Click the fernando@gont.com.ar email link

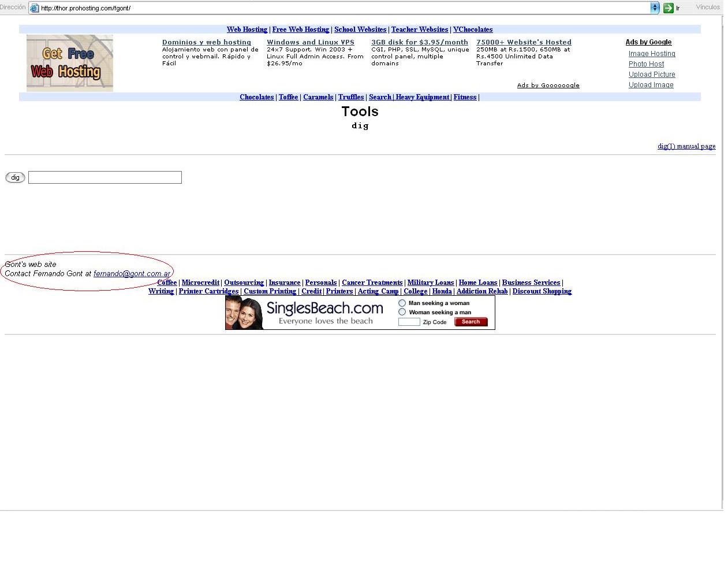[132, 274]
